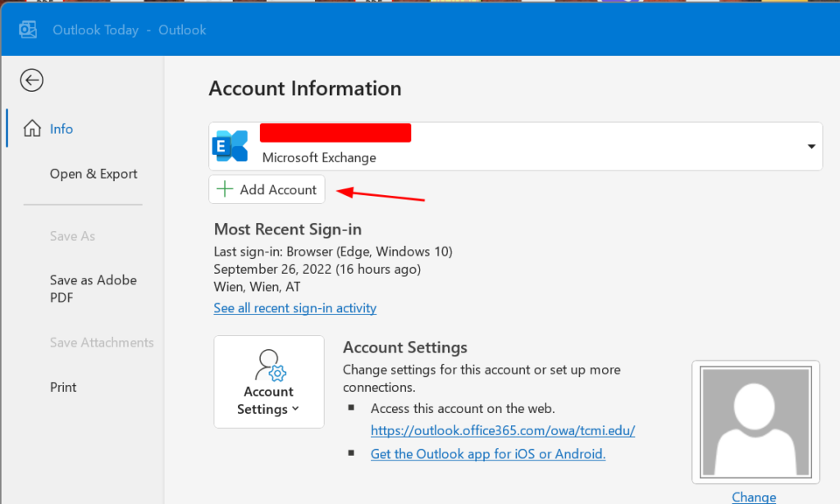Click the 'Outlook Today - Outlook' window title
The height and width of the screenshot is (504, 840).
(129, 30)
